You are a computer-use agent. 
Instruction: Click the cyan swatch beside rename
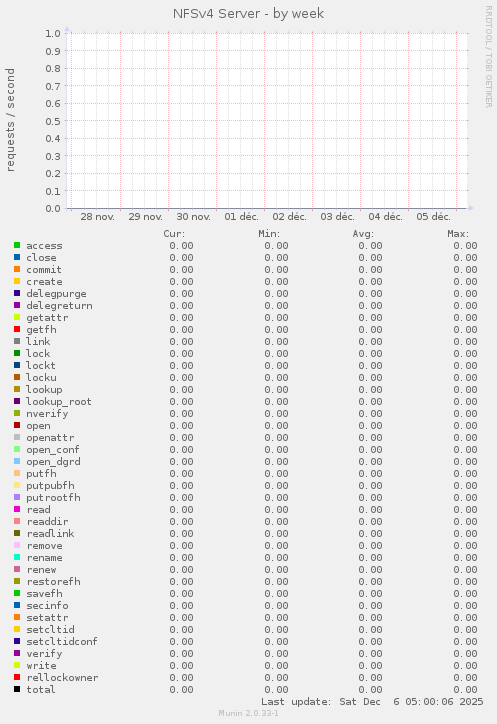(17, 557)
